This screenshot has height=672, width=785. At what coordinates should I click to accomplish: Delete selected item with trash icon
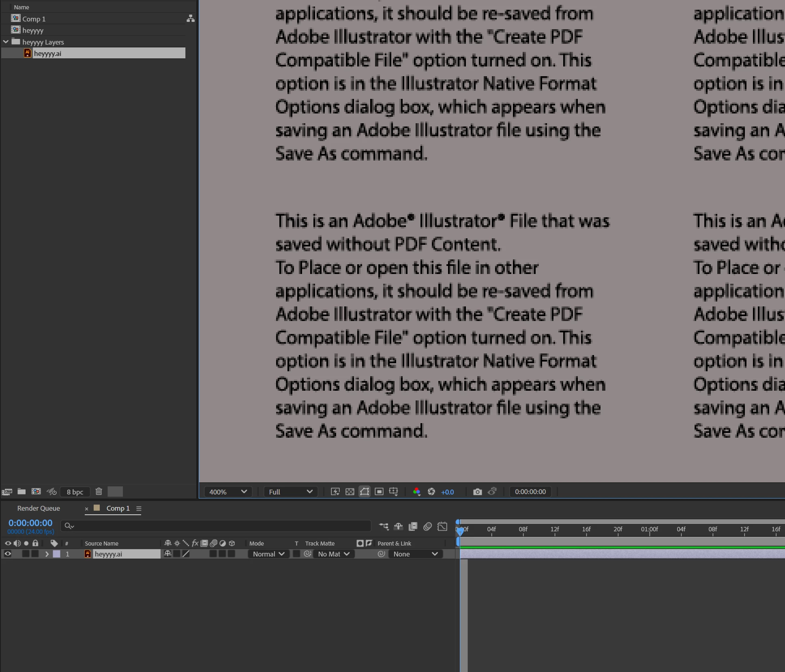(99, 492)
